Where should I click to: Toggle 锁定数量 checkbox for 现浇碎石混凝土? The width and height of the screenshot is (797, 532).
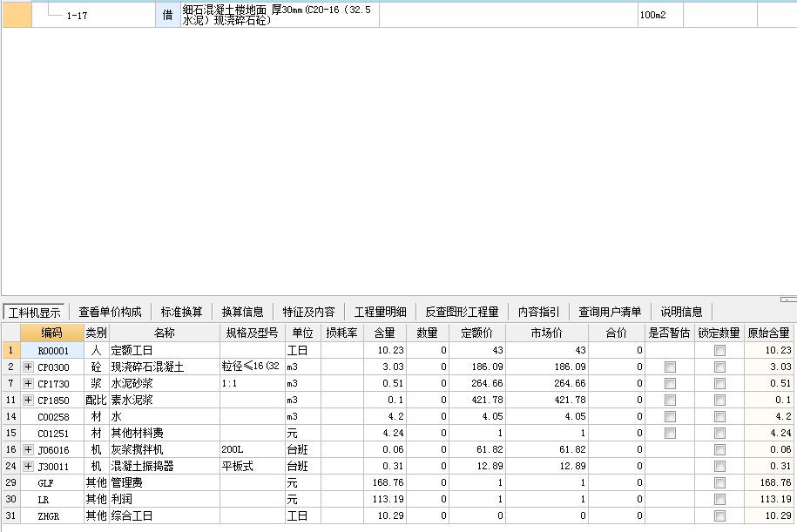[719, 367]
